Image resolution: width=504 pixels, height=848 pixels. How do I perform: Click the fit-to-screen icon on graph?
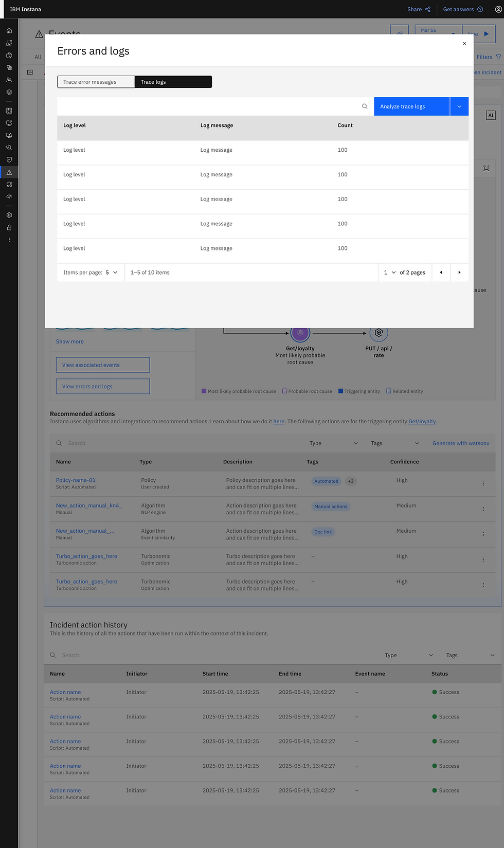point(486,168)
